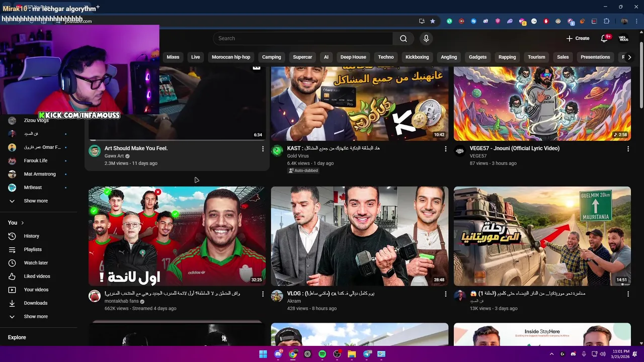Image resolution: width=644 pixels, height=362 pixels.
Task: Open the taskbar volume control
Action: [603, 354]
